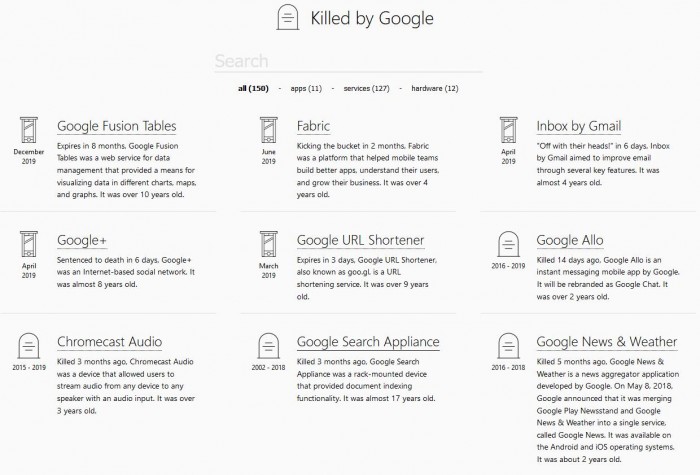Click the Chromecast Audio heading link
The width and height of the screenshot is (700, 475).
(x=109, y=342)
